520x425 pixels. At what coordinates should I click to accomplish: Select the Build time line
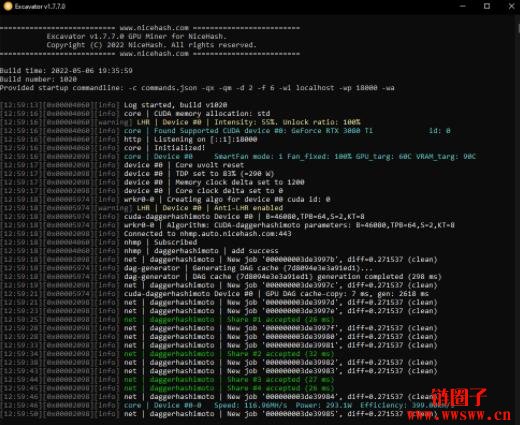point(66,70)
